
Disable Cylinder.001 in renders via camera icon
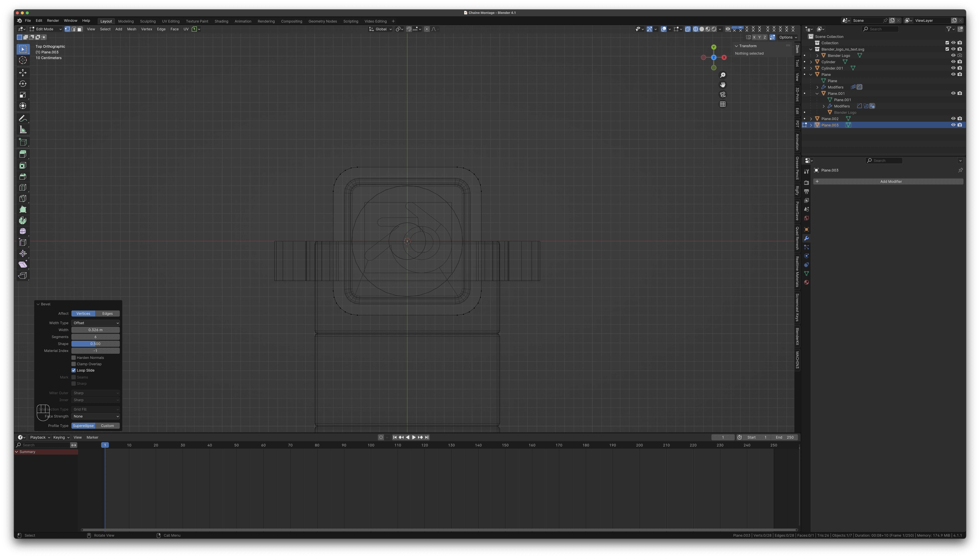pyautogui.click(x=960, y=68)
